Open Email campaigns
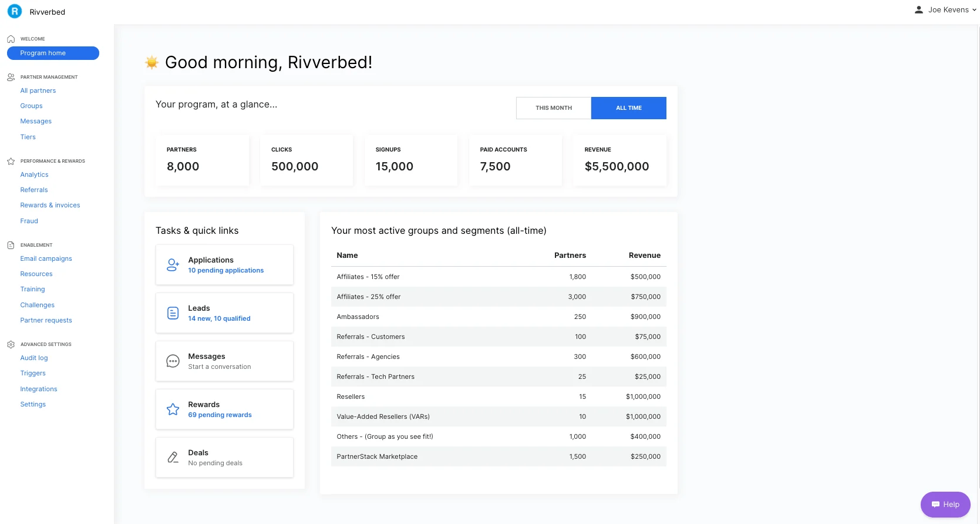Screen dimensions: 980x524 (x=46, y=258)
